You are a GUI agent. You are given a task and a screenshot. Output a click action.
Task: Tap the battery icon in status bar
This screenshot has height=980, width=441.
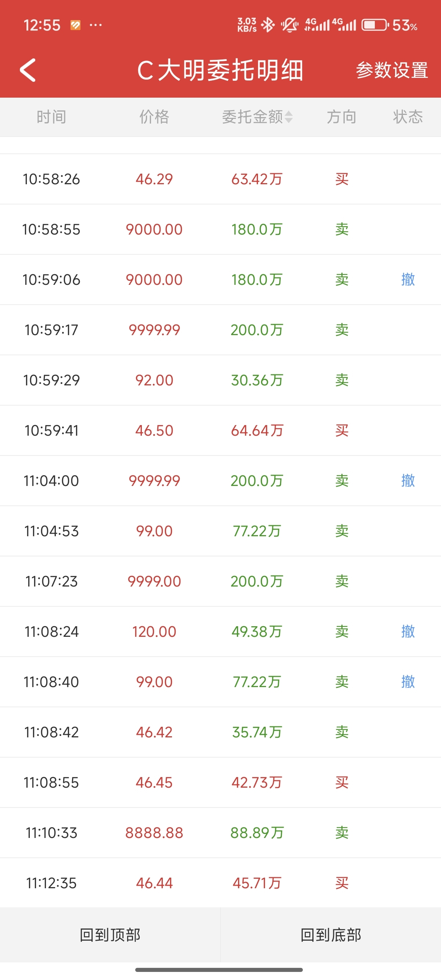pyautogui.click(x=374, y=25)
